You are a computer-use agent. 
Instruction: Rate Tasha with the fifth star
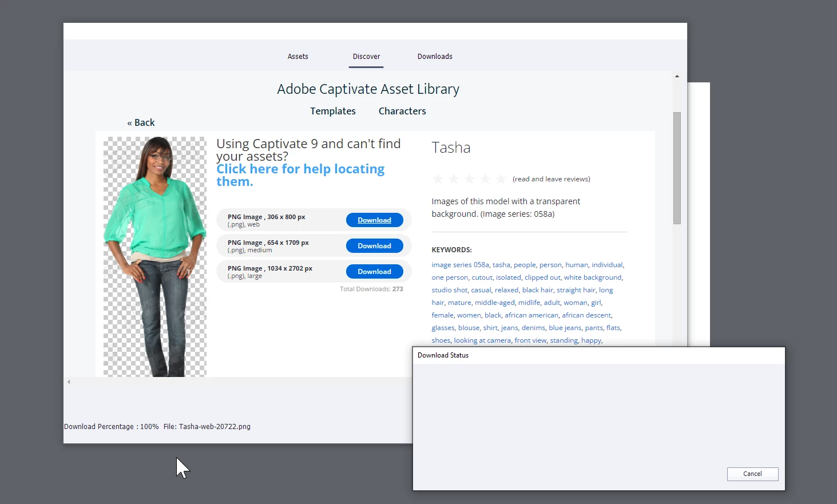tap(501, 179)
